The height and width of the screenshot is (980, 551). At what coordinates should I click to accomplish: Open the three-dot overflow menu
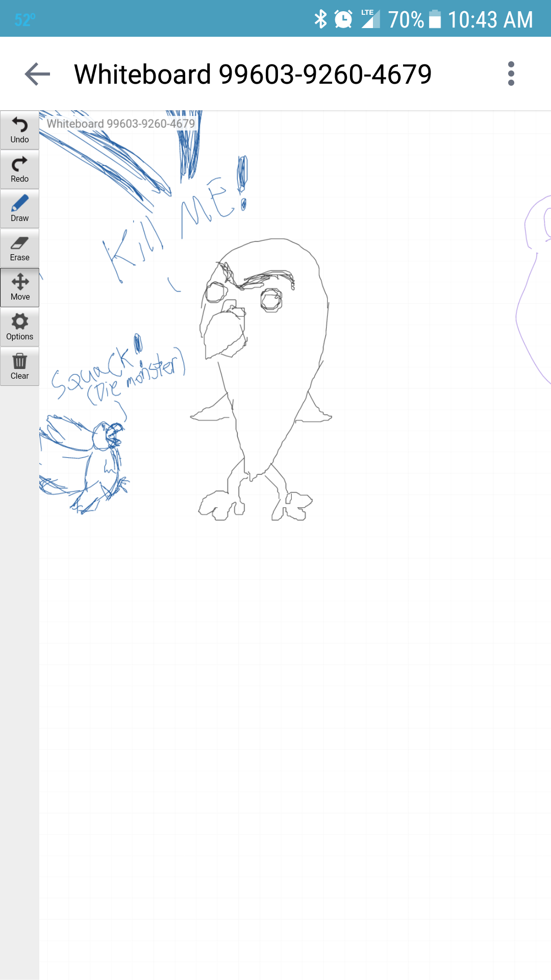pyautogui.click(x=511, y=74)
